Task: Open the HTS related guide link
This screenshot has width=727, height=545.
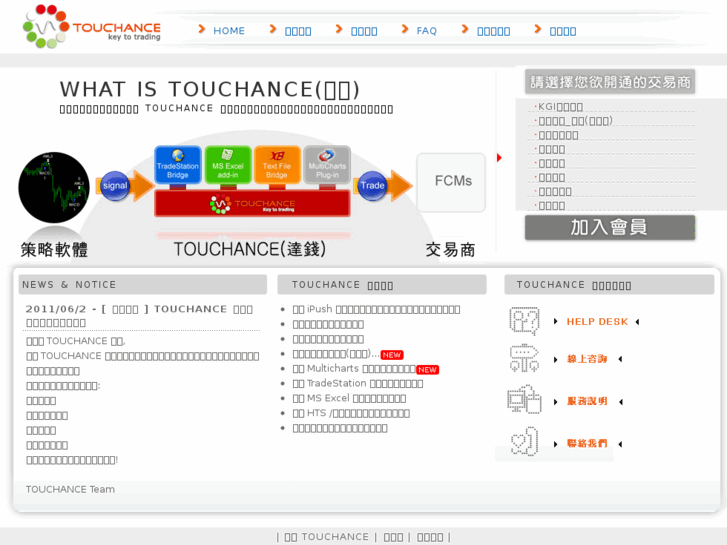Action: pyautogui.click(x=351, y=413)
